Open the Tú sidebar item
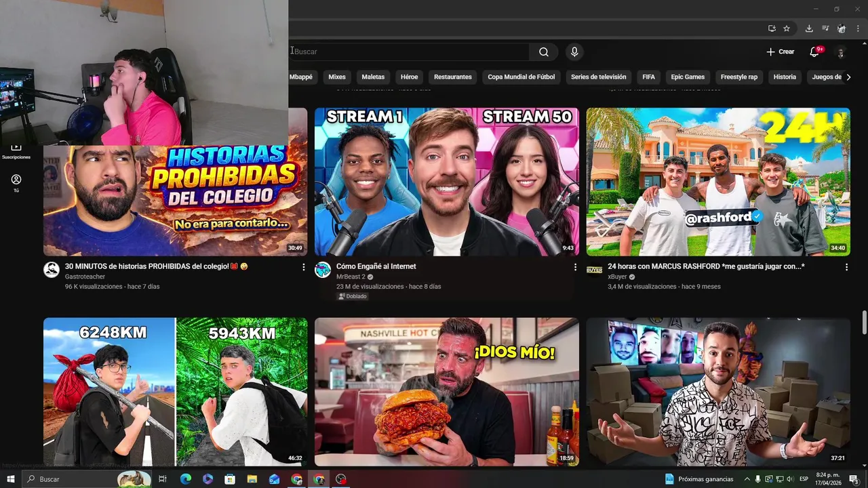The width and height of the screenshot is (868, 488). tap(16, 183)
